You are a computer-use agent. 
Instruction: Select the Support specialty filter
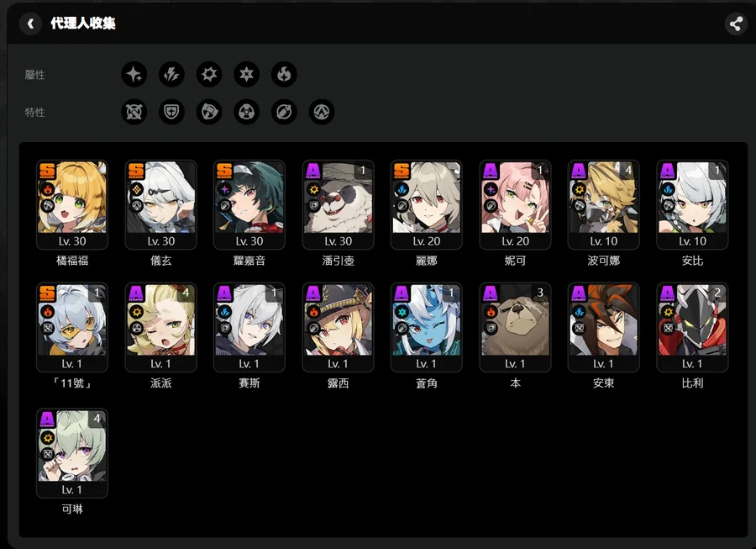tap(284, 112)
